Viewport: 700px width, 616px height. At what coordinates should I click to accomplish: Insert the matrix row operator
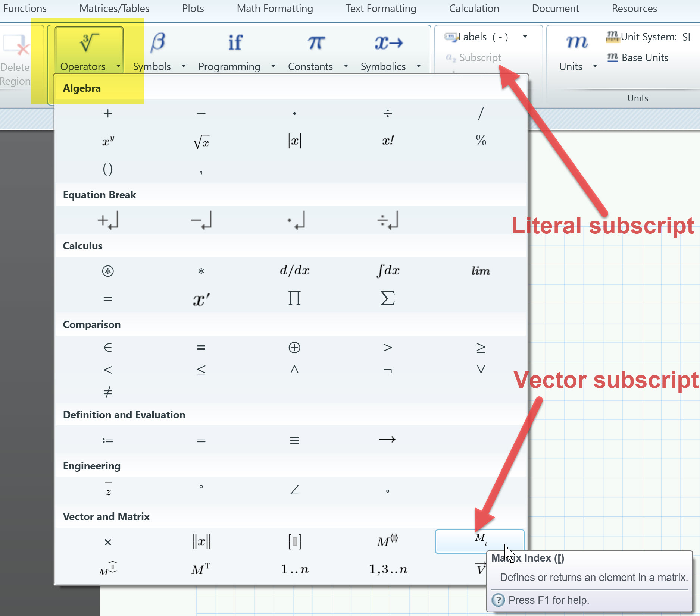[108, 569]
